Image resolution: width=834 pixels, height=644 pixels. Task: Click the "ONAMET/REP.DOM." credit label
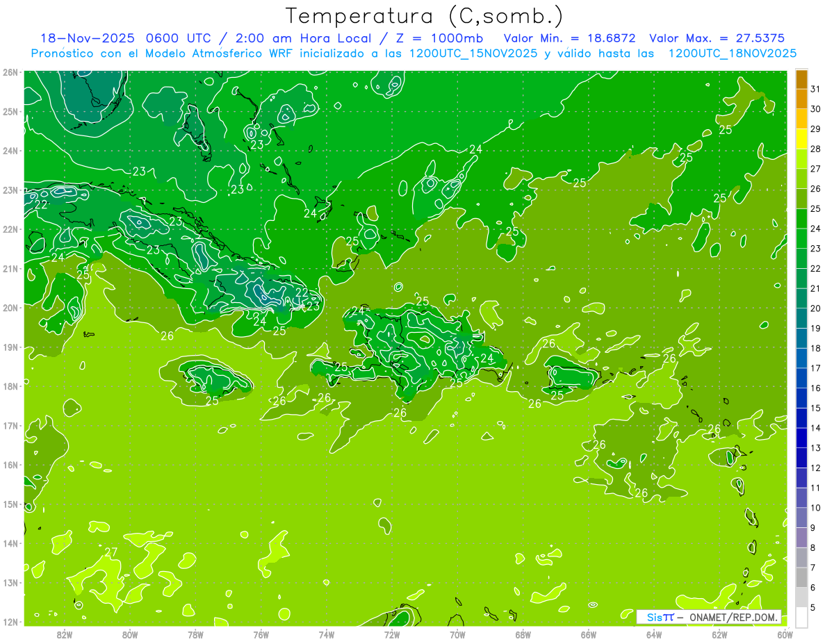click(734, 617)
